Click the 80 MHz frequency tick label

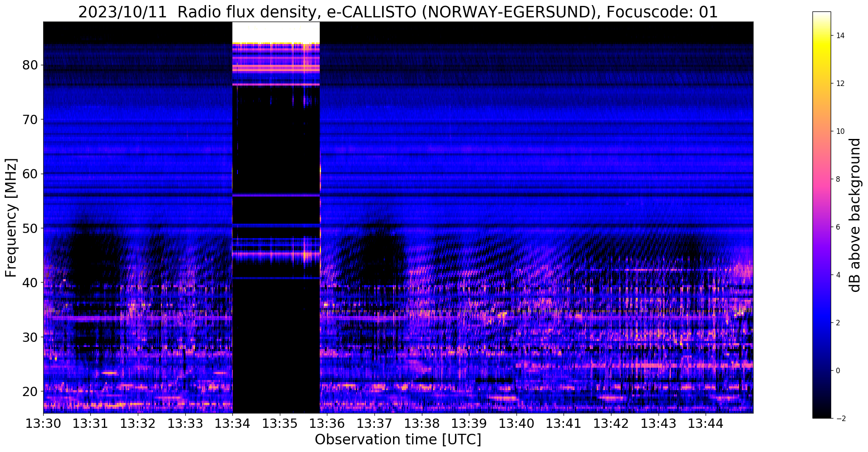click(30, 65)
